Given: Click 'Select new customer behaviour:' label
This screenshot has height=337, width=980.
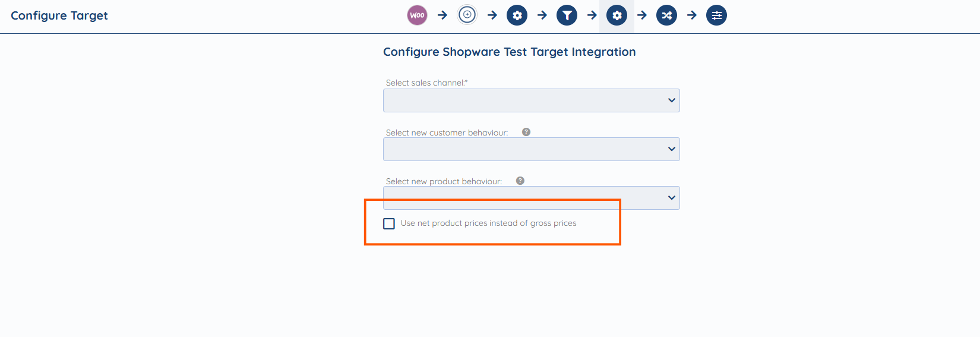Looking at the screenshot, I should click(x=447, y=133).
